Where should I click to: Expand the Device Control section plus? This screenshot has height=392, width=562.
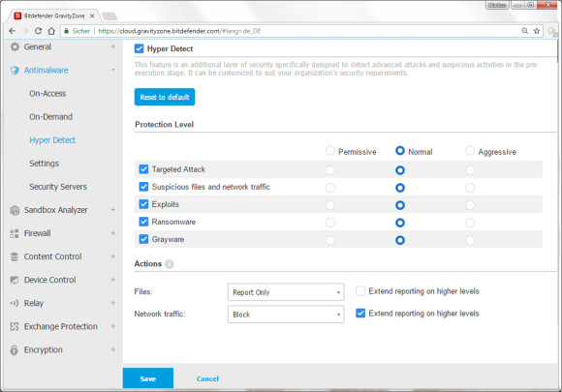point(113,280)
